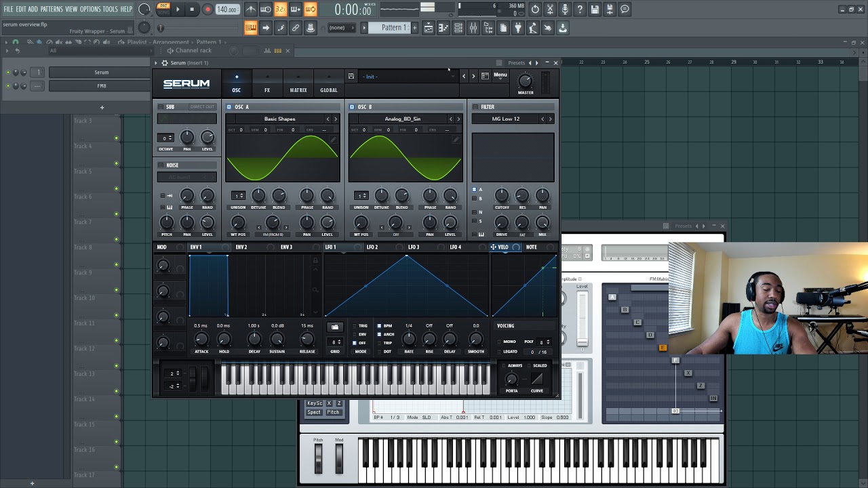Toggle filter routing for oscillator B

(475, 198)
